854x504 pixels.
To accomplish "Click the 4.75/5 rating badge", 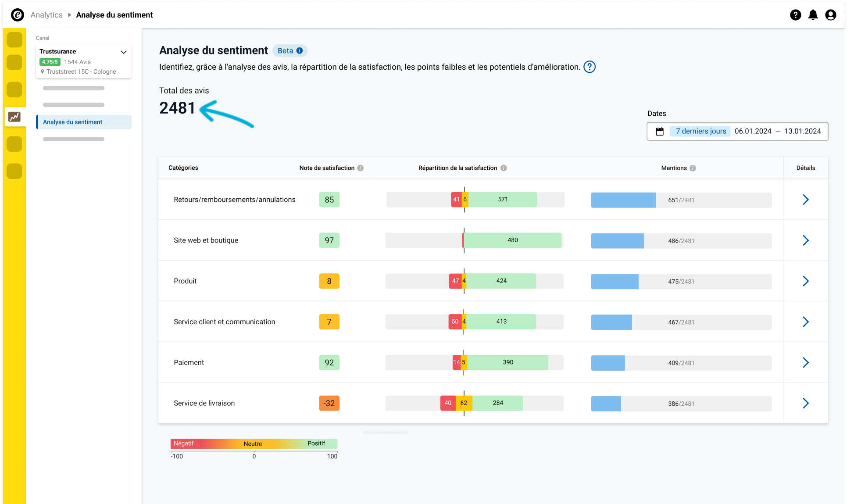I will click(x=50, y=62).
